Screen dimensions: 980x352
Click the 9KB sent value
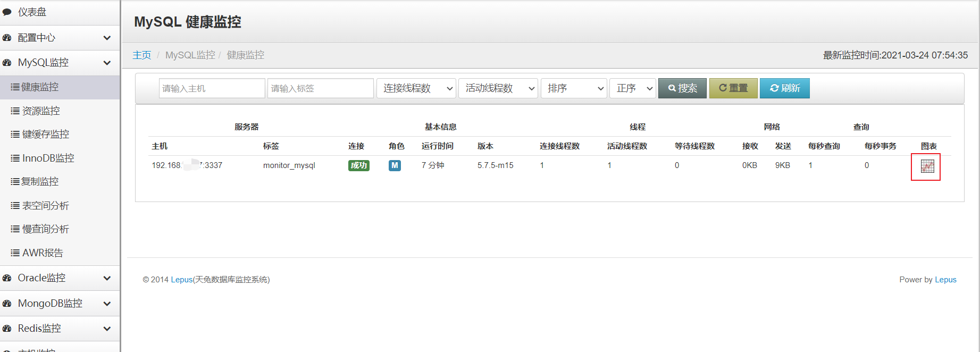tap(782, 165)
